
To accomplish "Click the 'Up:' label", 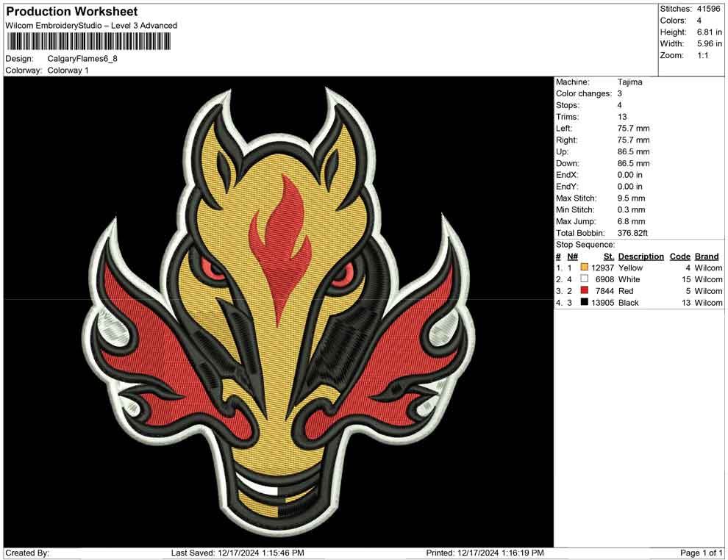I will tap(562, 151).
